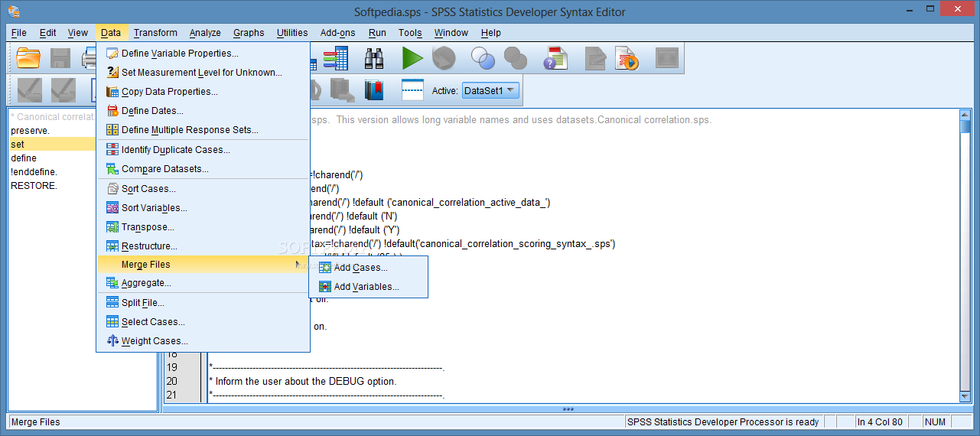The width and height of the screenshot is (980, 436).
Task: Click the binoculars Find icon
Action: pos(374,58)
